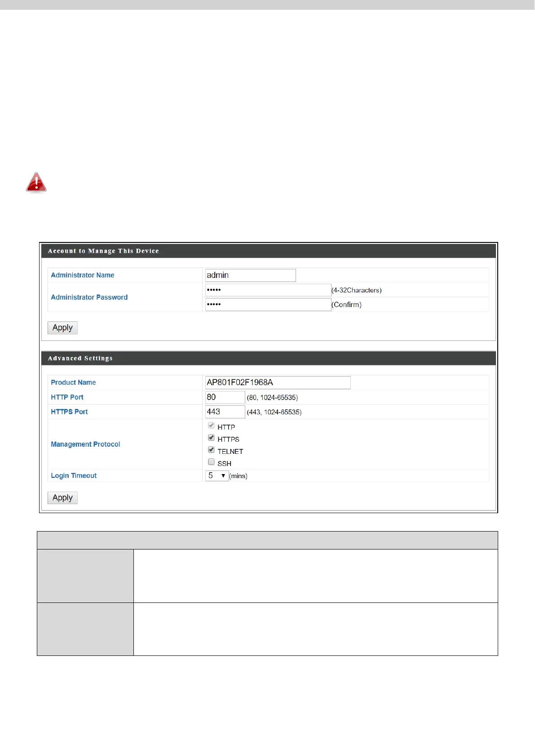Click the Advanced Settings header
The width and height of the screenshot is (535, 756).
(269, 358)
